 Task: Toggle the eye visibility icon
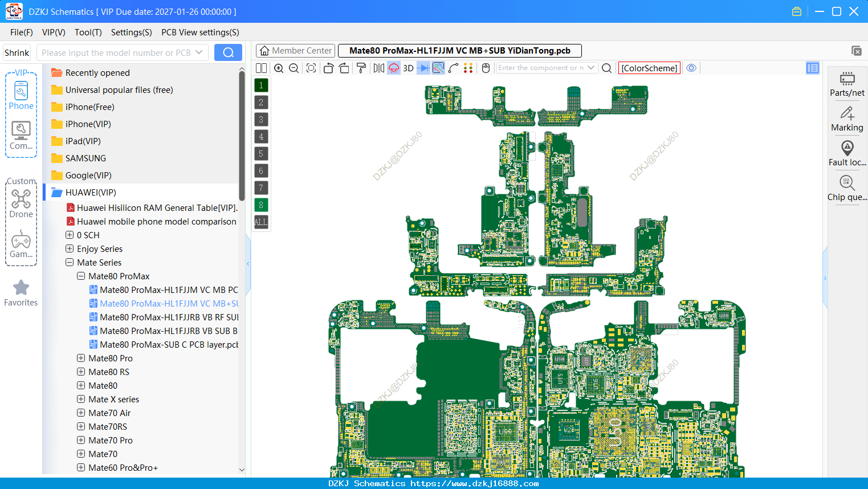point(691,68)
